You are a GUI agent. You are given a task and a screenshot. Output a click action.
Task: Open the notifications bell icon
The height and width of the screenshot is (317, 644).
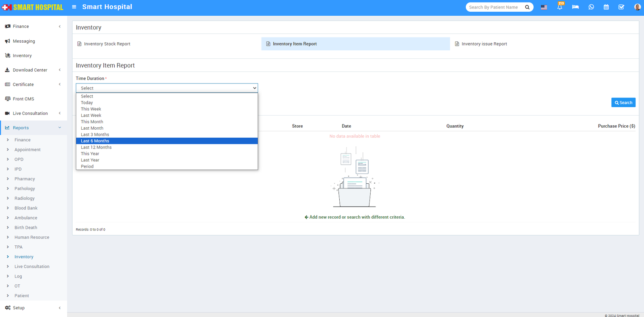point(559,7)
